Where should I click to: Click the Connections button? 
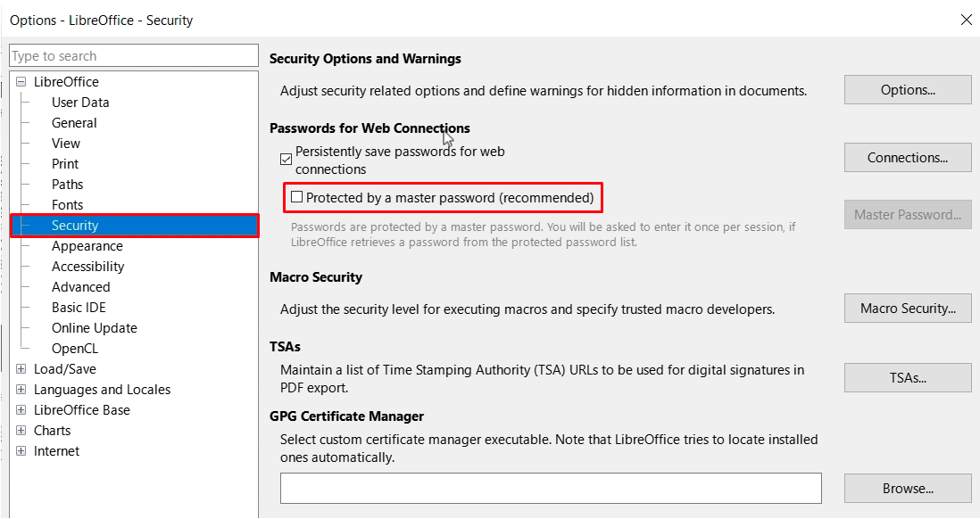(907, 158)
